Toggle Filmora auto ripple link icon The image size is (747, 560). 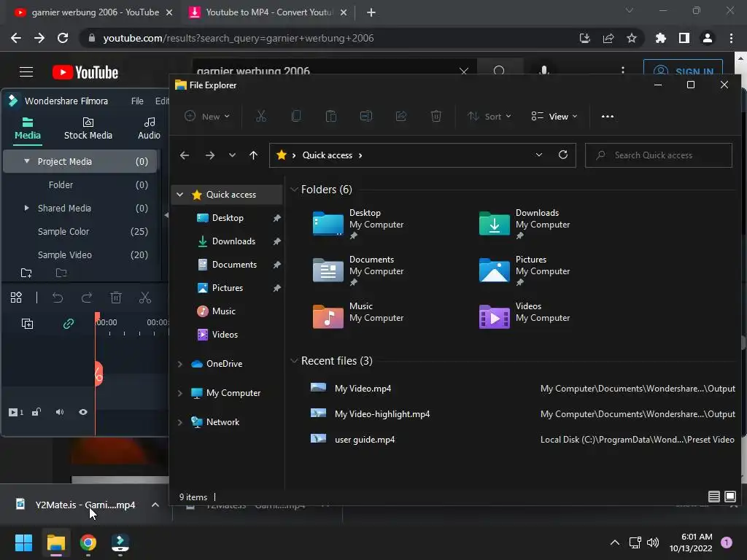coord(69,324)
